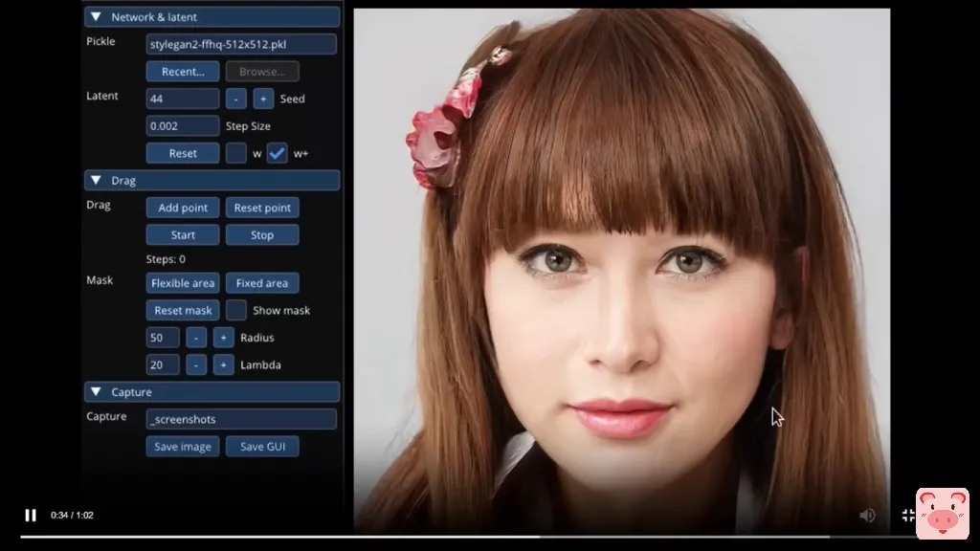
Task: Start the drag optimization
Action: click(183, 235)
